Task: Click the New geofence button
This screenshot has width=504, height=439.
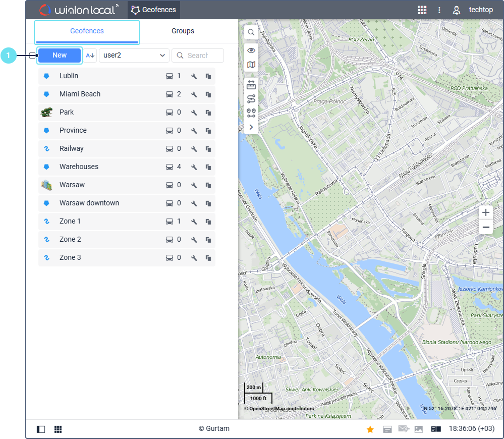Action: pos(60,56)
